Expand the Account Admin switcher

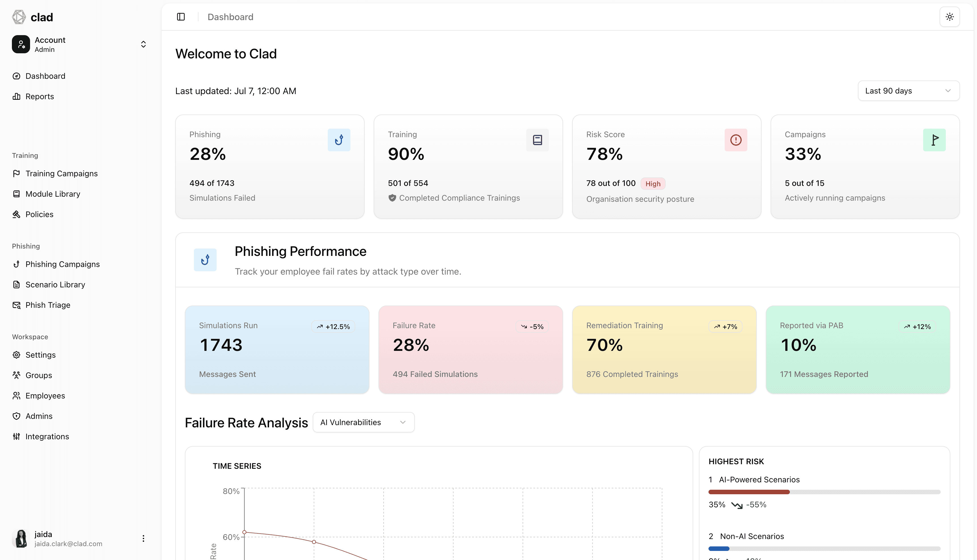pyautogui.click(x=79, y=44)
